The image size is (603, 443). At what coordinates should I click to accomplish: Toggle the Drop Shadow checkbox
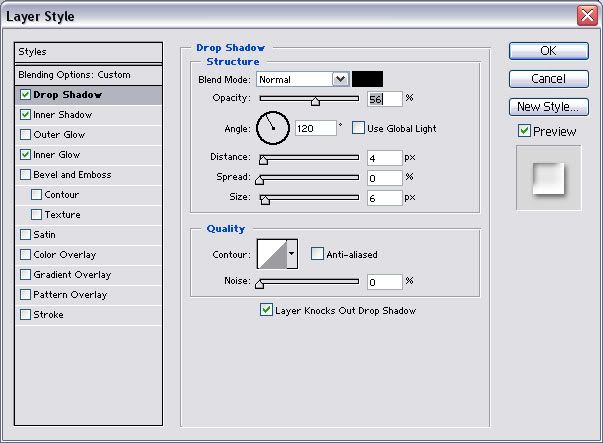pyautogui.click(x=25, y=95)
